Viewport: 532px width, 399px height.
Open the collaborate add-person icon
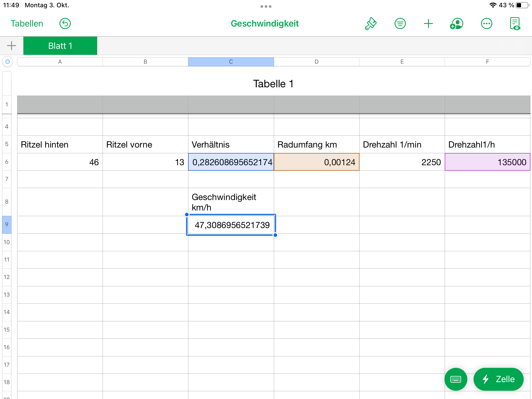coord(457,24)
